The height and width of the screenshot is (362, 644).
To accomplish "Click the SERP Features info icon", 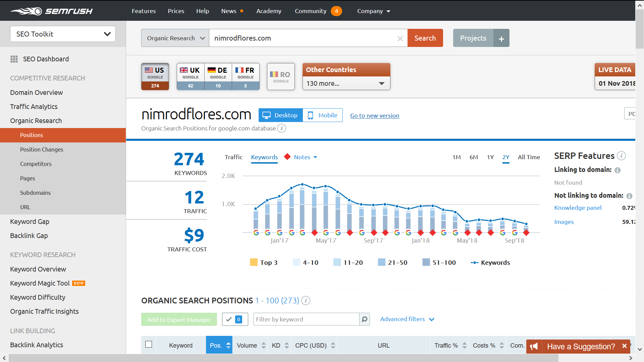I will (x=622, y=156).
